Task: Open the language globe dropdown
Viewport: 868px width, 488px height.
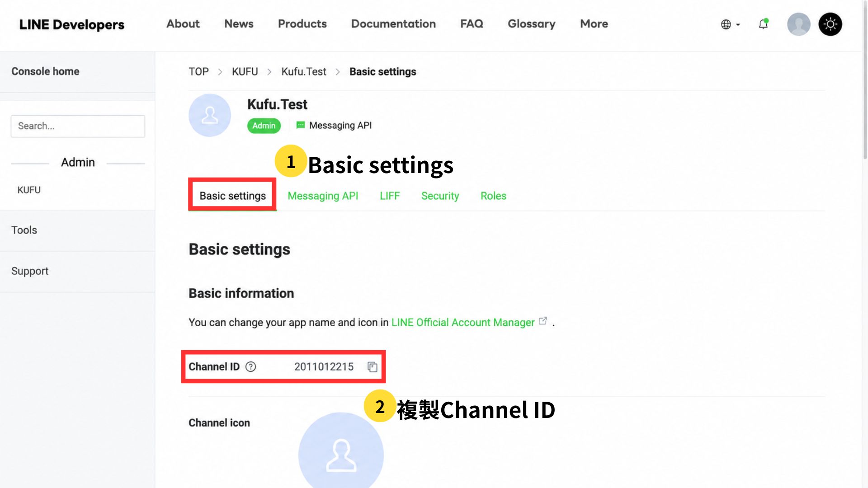Action: coord(730,24)
